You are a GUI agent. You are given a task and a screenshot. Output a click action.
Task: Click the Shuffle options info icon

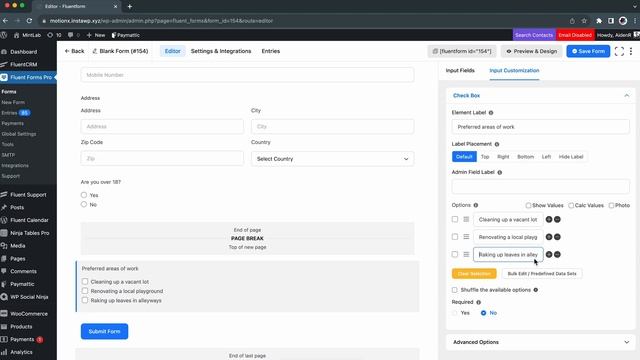(x=536, y=290)
